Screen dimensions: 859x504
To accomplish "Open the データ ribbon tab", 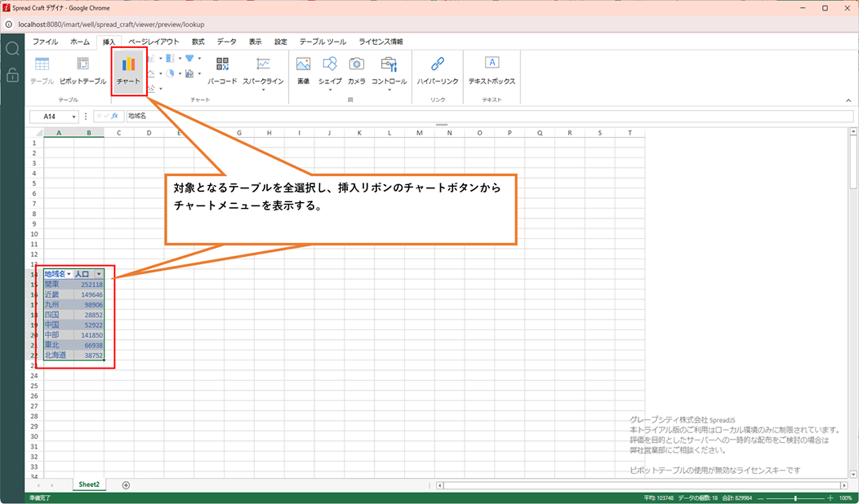I will tap(226, 42).
